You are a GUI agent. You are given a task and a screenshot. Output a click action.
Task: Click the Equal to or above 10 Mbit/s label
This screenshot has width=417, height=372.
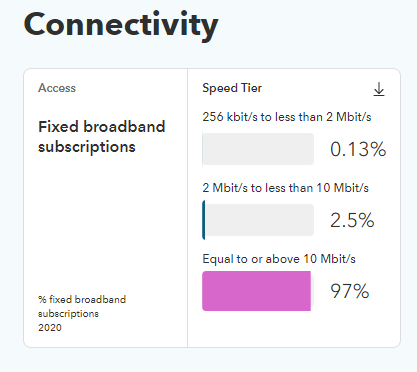coord(279,259)
